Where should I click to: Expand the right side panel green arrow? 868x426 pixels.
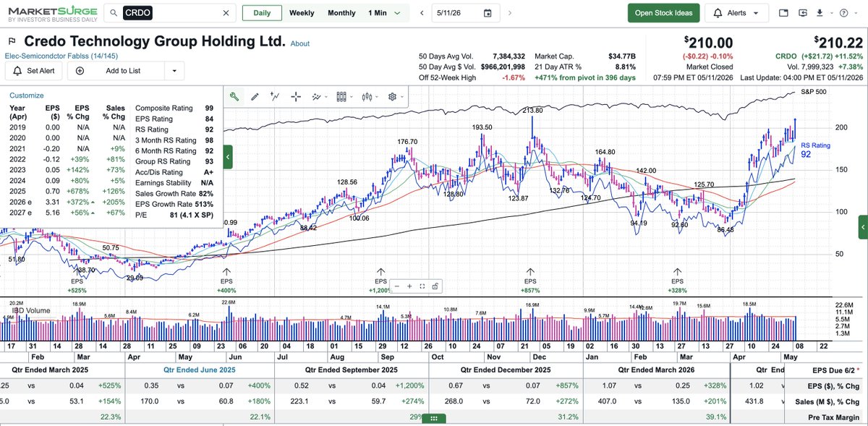click(x=862, y=226)
